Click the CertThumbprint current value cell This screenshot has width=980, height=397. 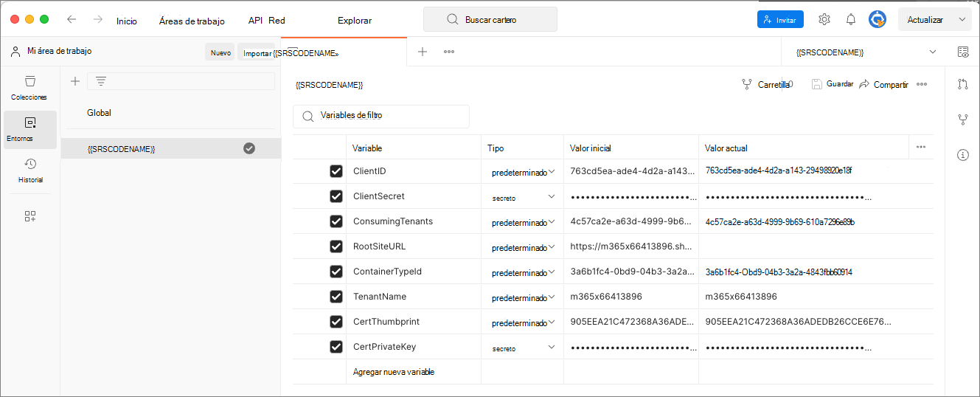[x=816, y=322]
